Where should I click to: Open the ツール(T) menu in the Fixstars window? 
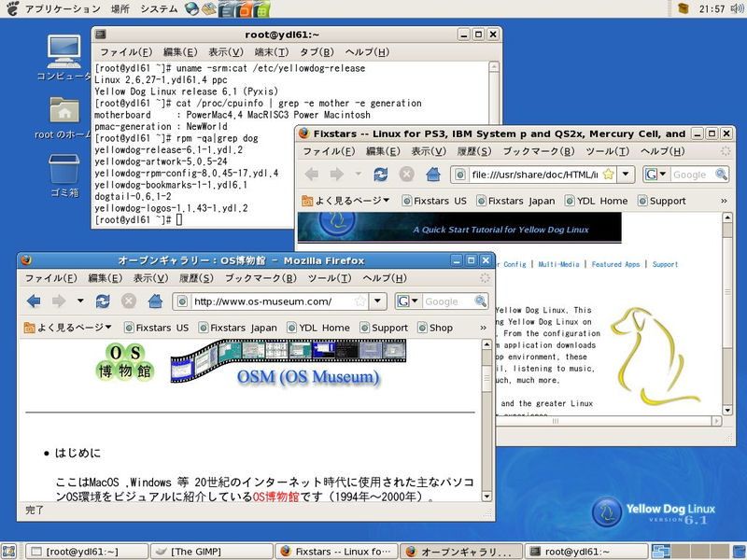point(607,151)
